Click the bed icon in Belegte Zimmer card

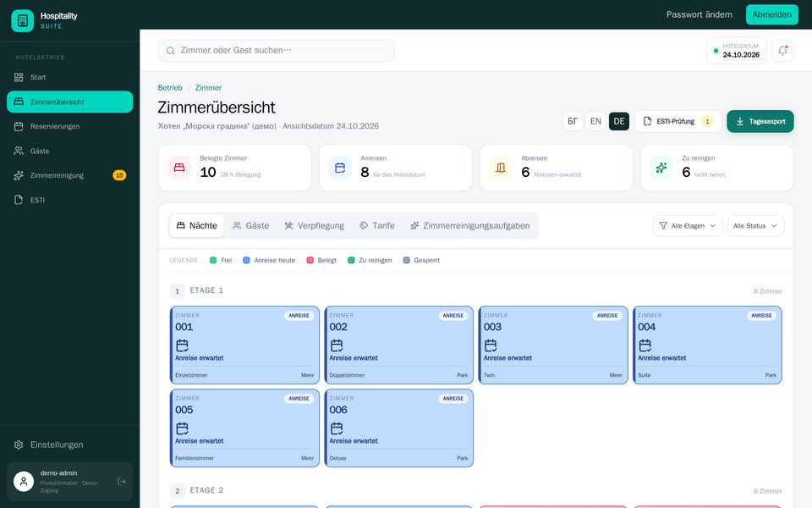coord(179,168)
